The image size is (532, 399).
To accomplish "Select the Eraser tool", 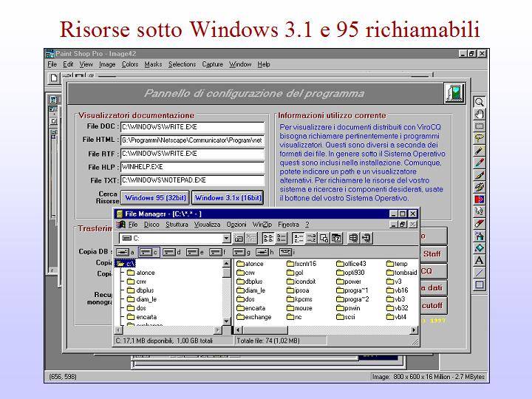I will (479, 224).
